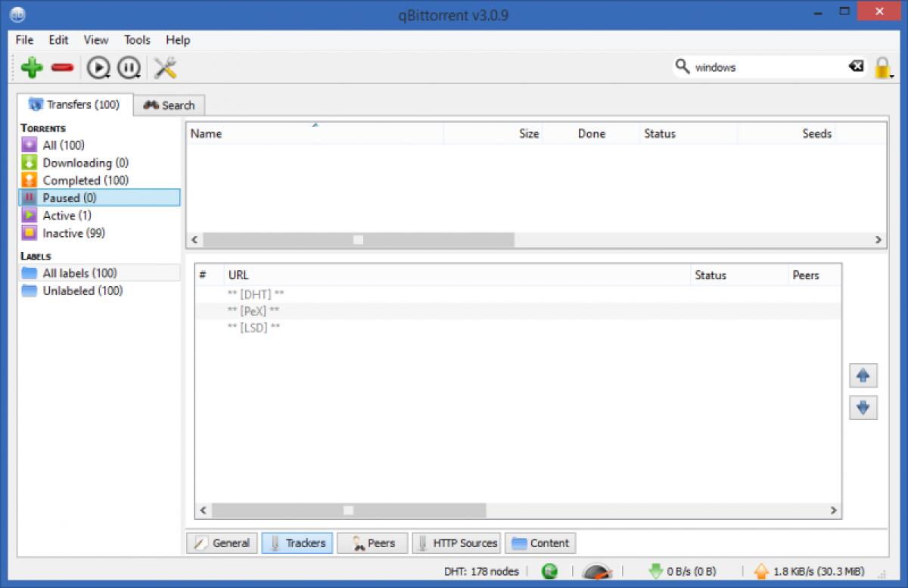Open Options via the wrench toolbar icon
This screenshot has height=588, width=908.
(x=164, y=67)
